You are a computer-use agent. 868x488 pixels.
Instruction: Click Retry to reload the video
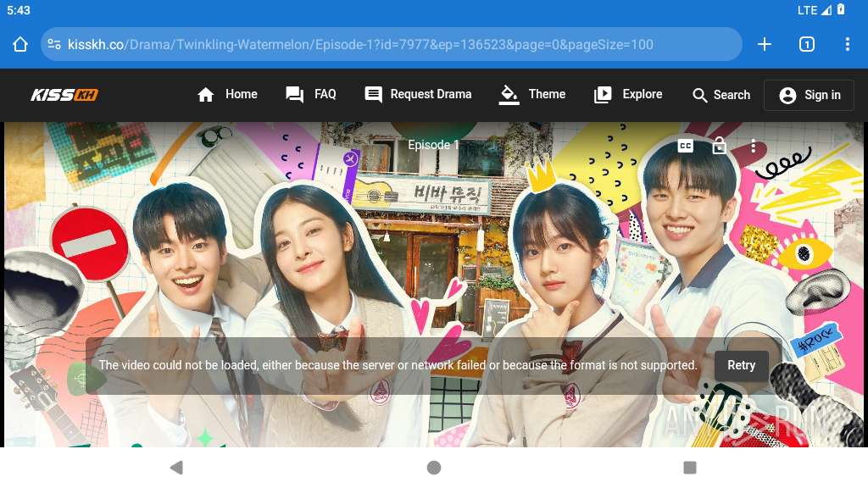tap(741, 365)
